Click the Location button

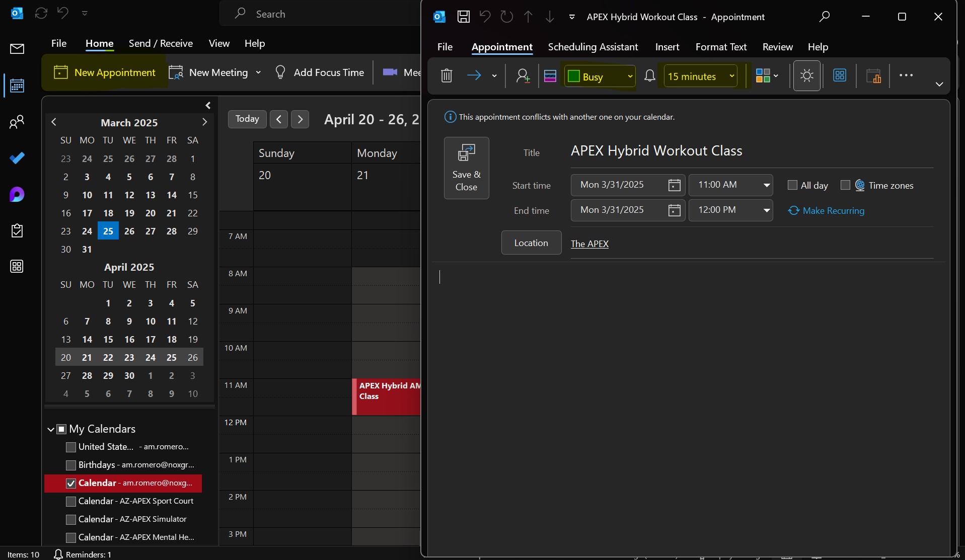pos(531,243)
